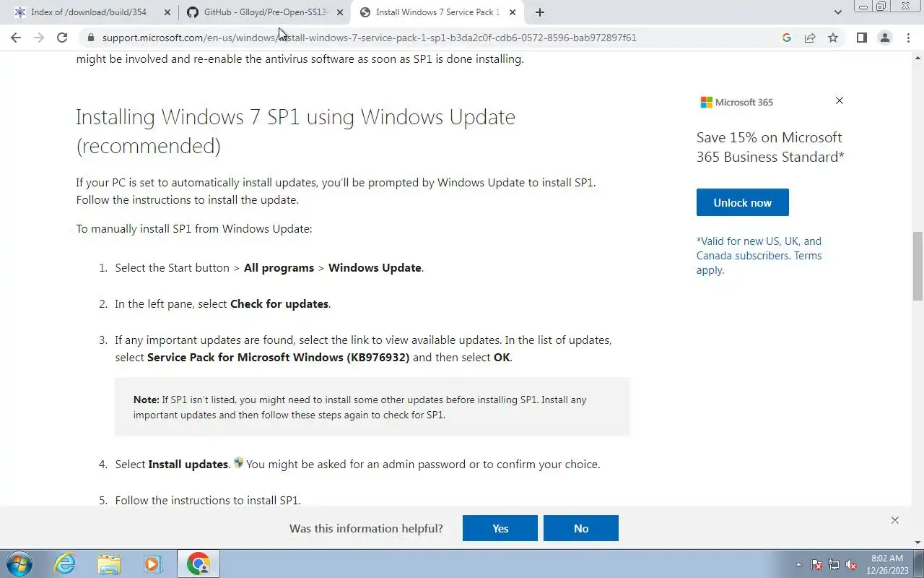Click the shield icon beside Install updates
This screenshot has height=578, width=924.
point(238,463)
